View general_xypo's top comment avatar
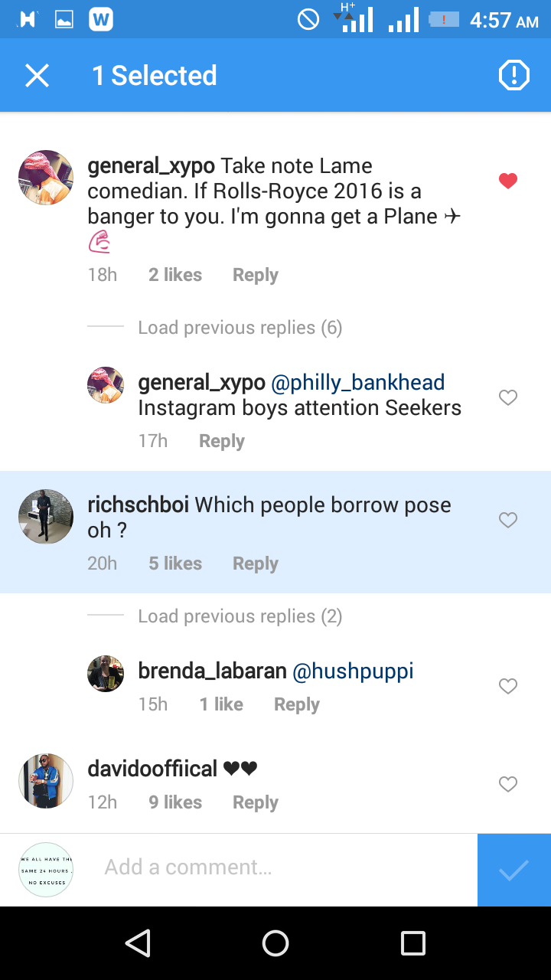This screenshot has height=980, width=551. coord(46,178)
